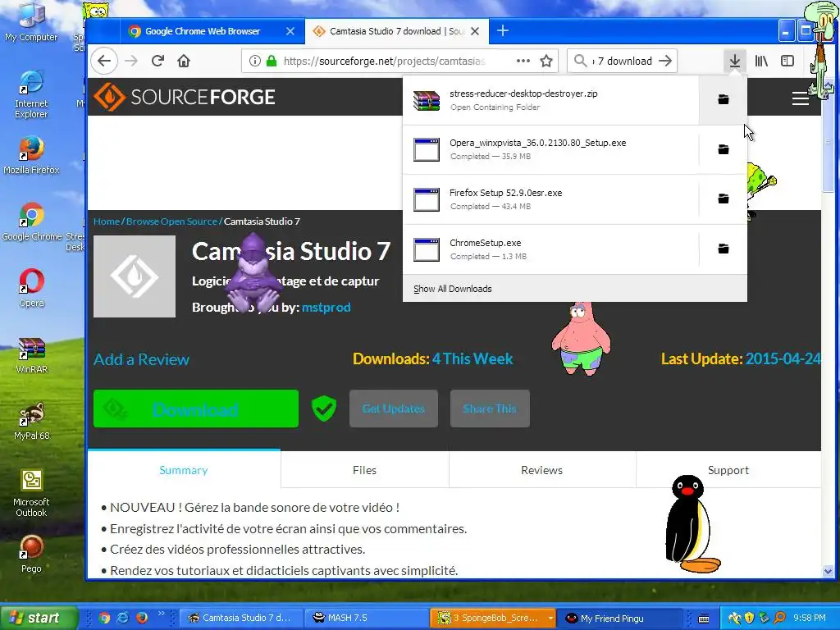Viewport: 840px width, 630px height.
Task: Open site information icon in address bar
Action: tap(255, 61)
